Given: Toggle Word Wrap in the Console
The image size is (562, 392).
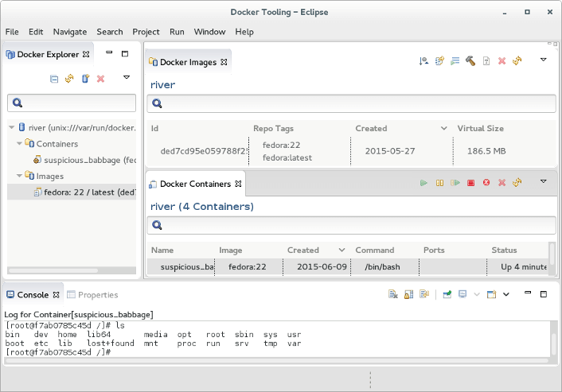Looking at the screenshot, I should (424, 294).
